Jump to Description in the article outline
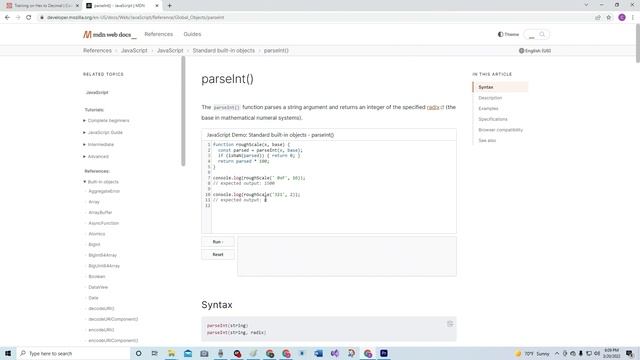Image resolution: width=640 pixels, height=360 pixels. [x=490, y=98]
